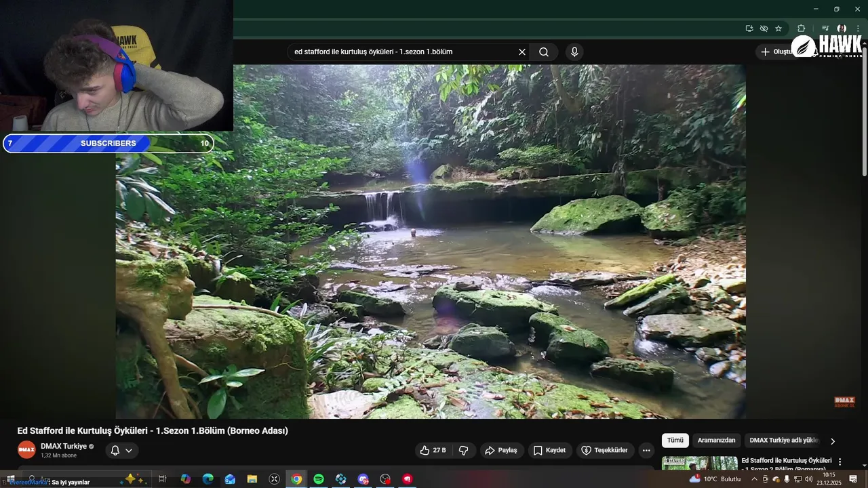The image size is (868, 488).
Task: Show hidden system tray icons
Action: (x=754, y=479)
